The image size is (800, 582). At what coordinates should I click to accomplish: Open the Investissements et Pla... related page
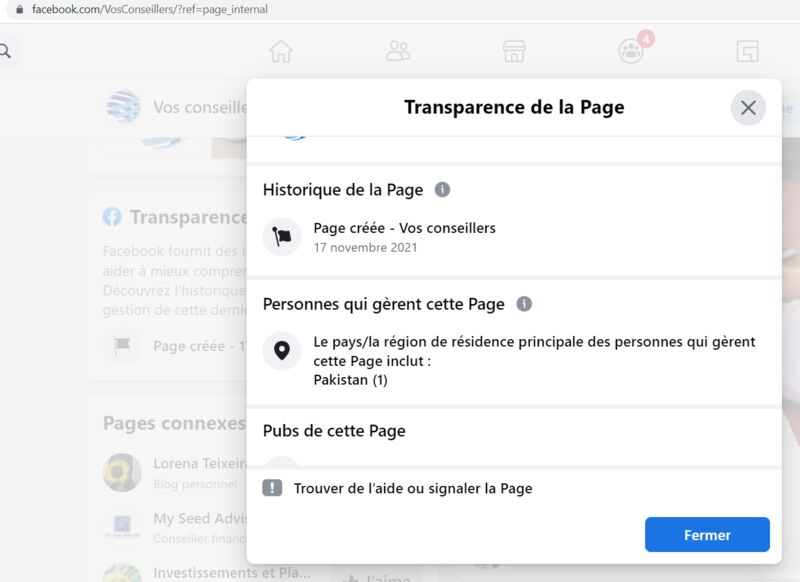pos(232,573)
